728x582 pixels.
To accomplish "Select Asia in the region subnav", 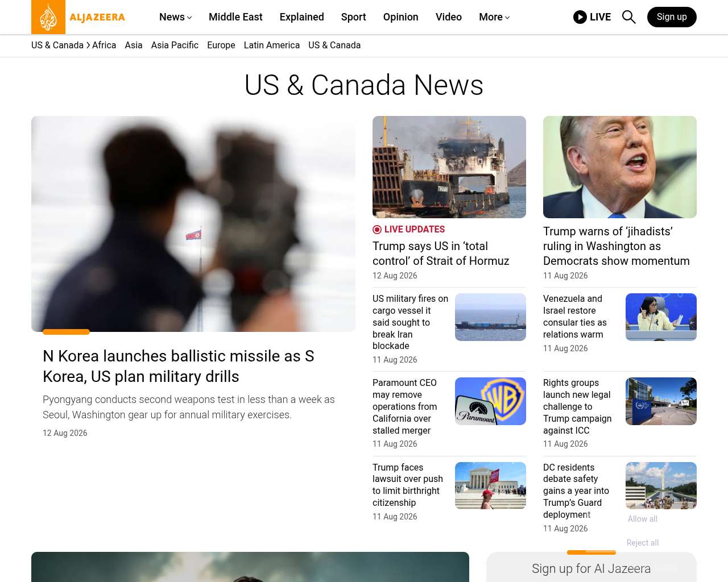I will click(x=134, y=45).
